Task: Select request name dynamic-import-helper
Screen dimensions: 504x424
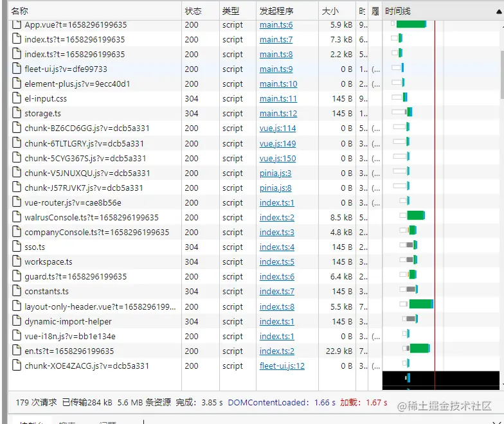Action: pos(68,321)
